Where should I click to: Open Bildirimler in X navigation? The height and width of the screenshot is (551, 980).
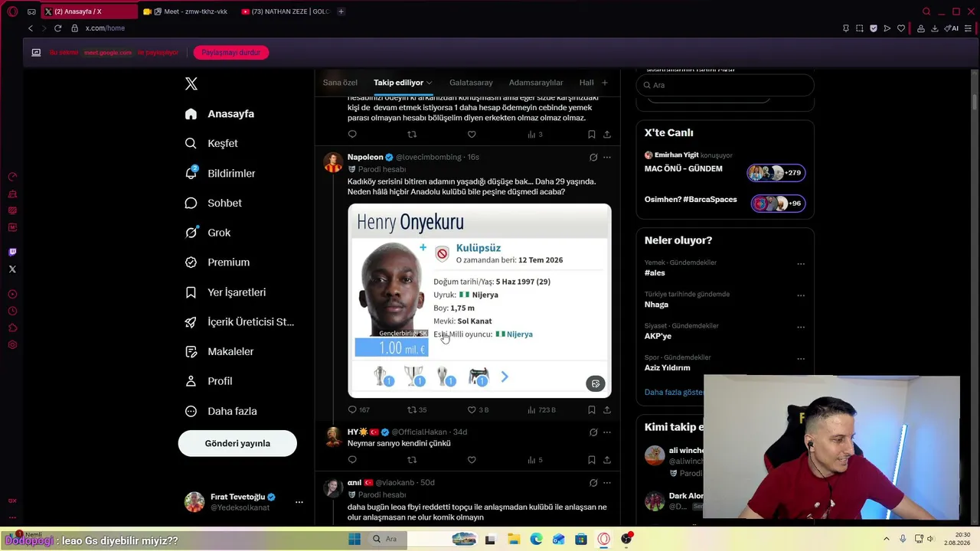(220, 174)
